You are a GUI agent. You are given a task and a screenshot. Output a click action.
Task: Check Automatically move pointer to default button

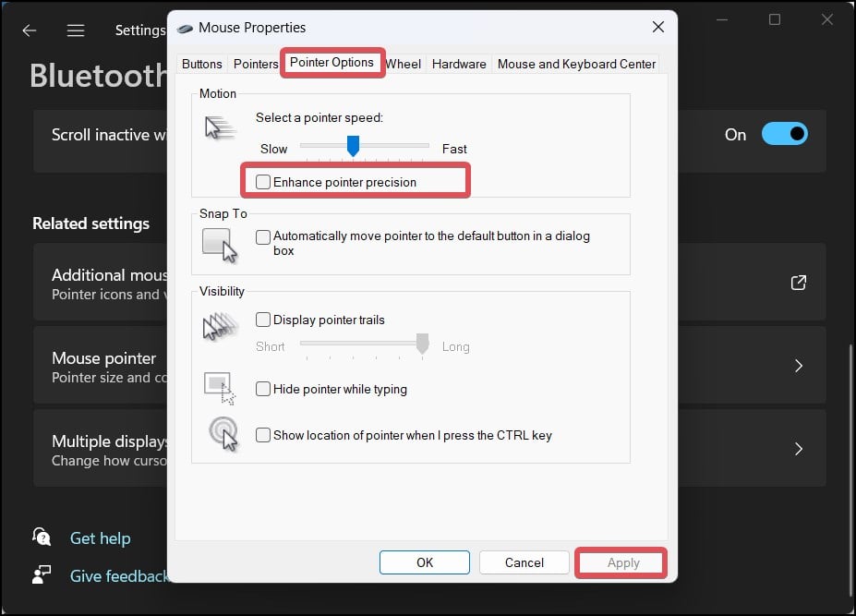pos(263,236)
